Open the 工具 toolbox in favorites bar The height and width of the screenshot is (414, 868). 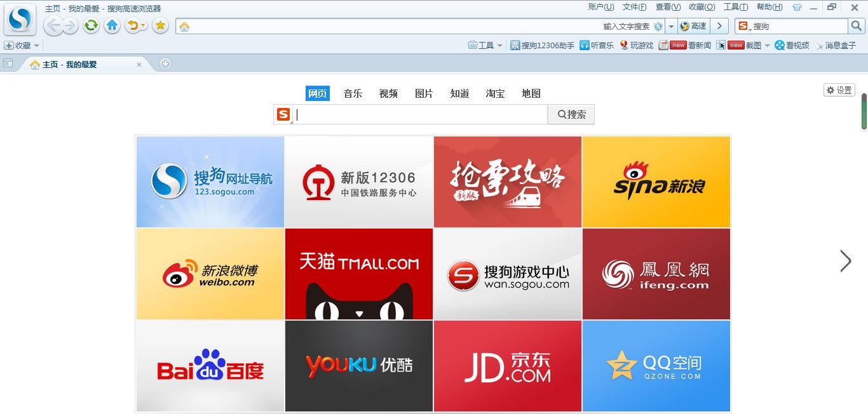pos(481,46)
